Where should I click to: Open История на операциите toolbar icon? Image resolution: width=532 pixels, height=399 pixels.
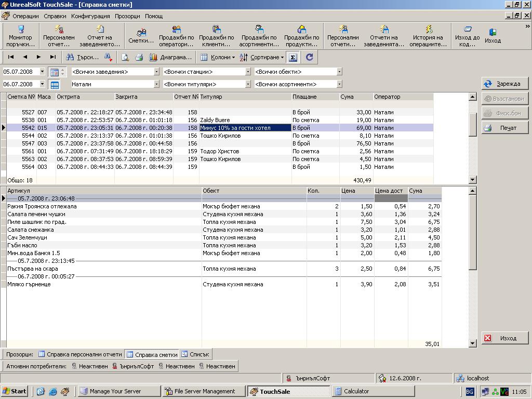click(429, 35)
